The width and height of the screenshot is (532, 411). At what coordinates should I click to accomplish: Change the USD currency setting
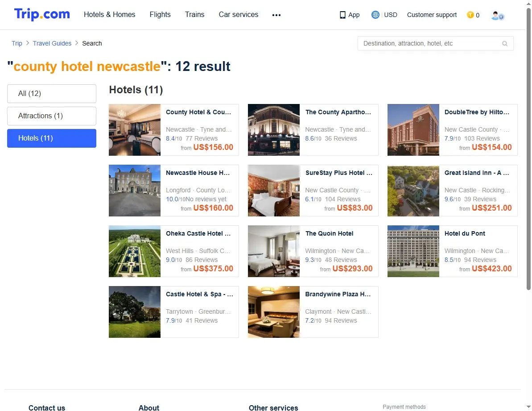pos(391,15)
